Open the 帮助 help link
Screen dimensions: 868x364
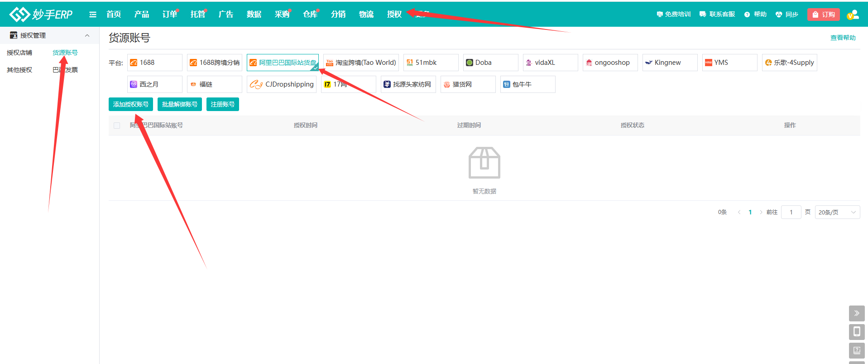click(x=755, y=15)
